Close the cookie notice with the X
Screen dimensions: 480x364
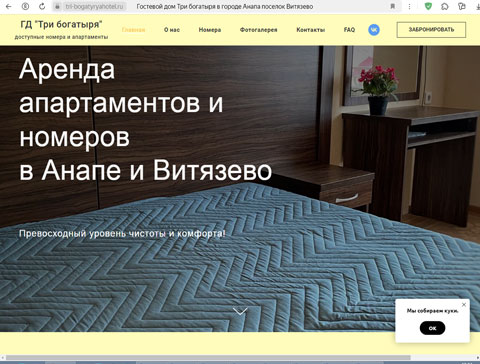pyautogui.click(x=464, y=305)
